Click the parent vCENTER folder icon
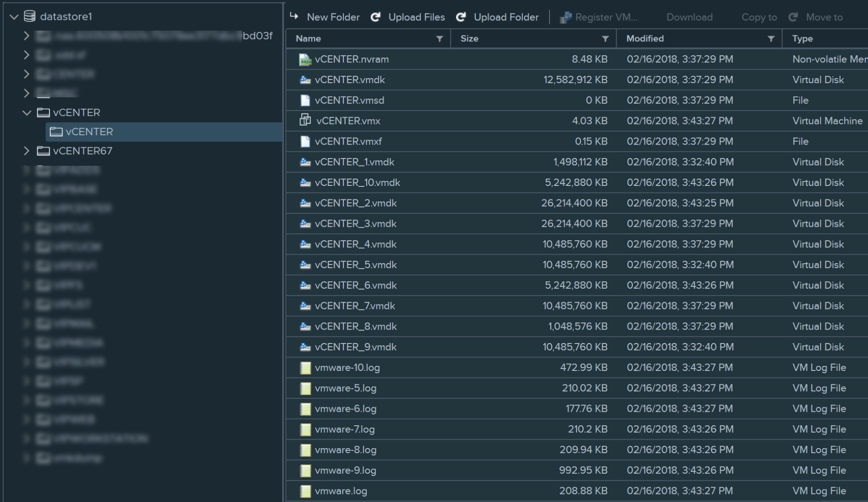This screenshot has width=868, height=502. coord(43,112)
